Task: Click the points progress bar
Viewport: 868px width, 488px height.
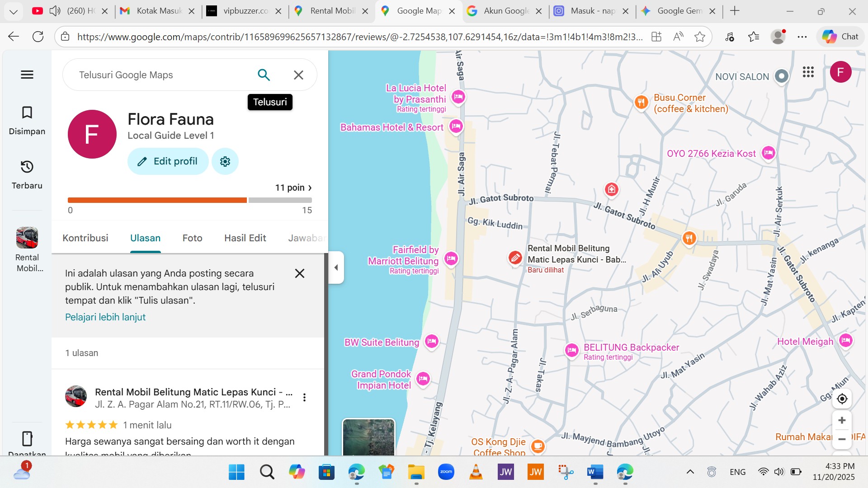Action: point(189,200)
